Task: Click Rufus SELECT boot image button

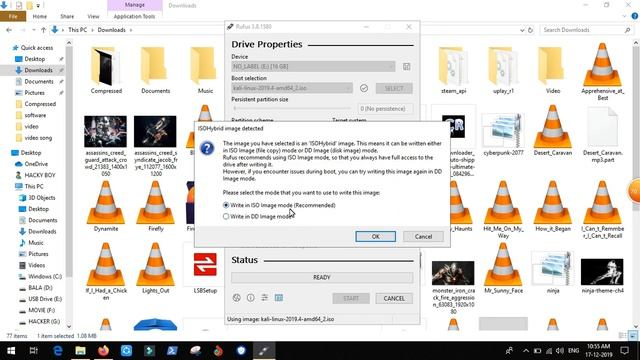Action: [394, 88]
